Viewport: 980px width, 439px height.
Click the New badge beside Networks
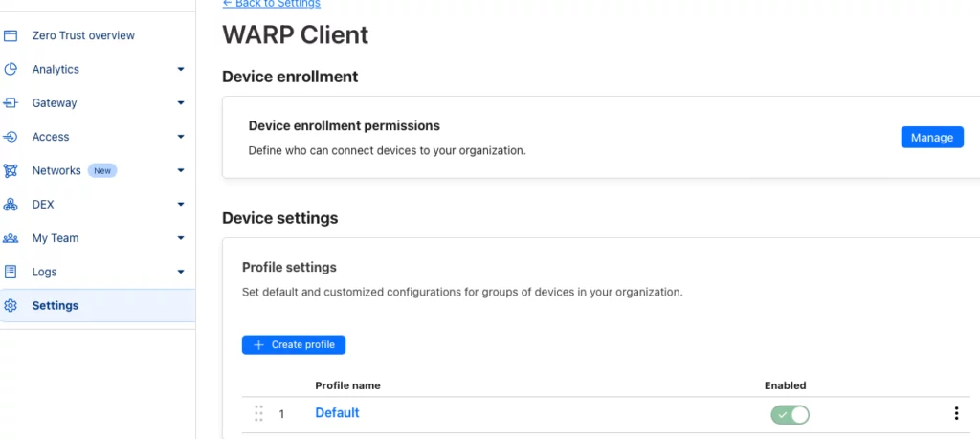click(x=102, y=170)
